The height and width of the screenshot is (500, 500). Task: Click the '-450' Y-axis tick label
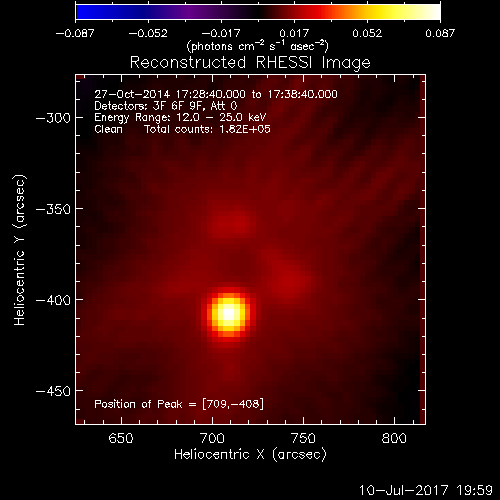coord(53,391)
